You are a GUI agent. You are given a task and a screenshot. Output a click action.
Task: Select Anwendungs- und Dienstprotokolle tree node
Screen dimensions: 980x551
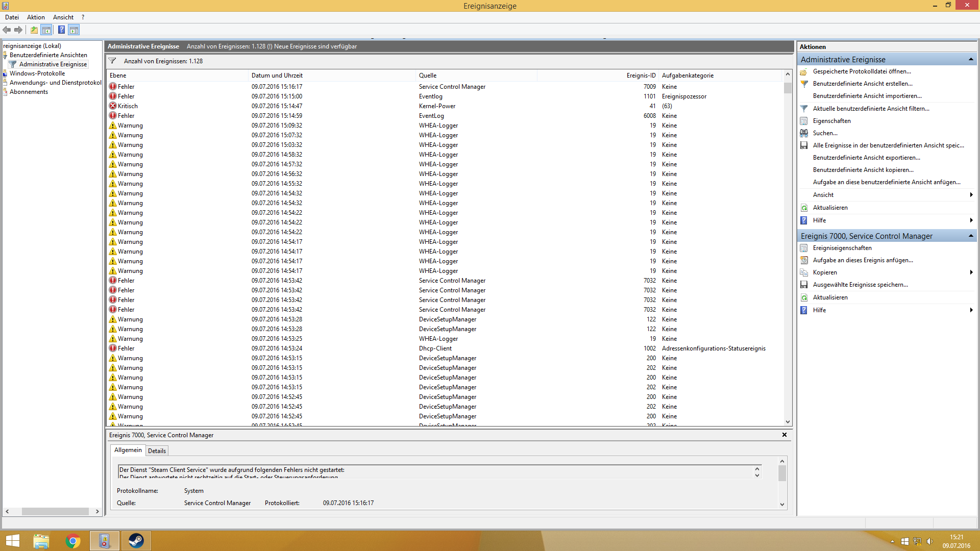pyautogui.click(x=56, y=83)
